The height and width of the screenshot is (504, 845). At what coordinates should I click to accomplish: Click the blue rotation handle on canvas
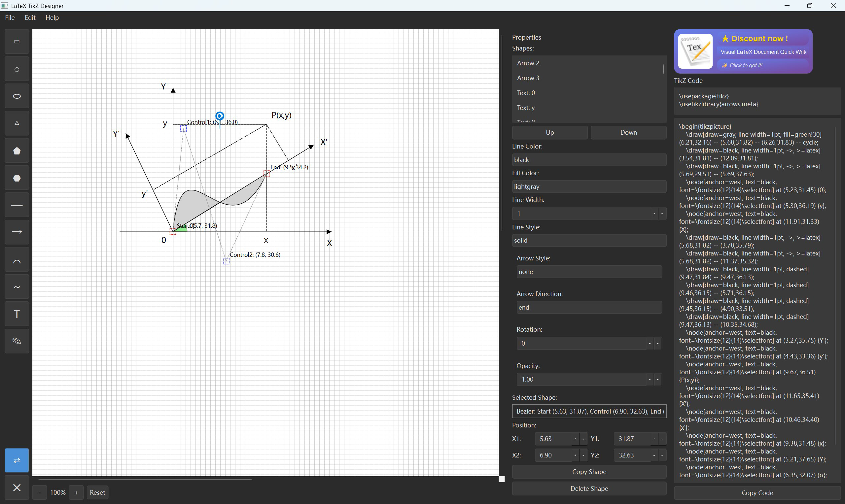click(x=220, y=116)
